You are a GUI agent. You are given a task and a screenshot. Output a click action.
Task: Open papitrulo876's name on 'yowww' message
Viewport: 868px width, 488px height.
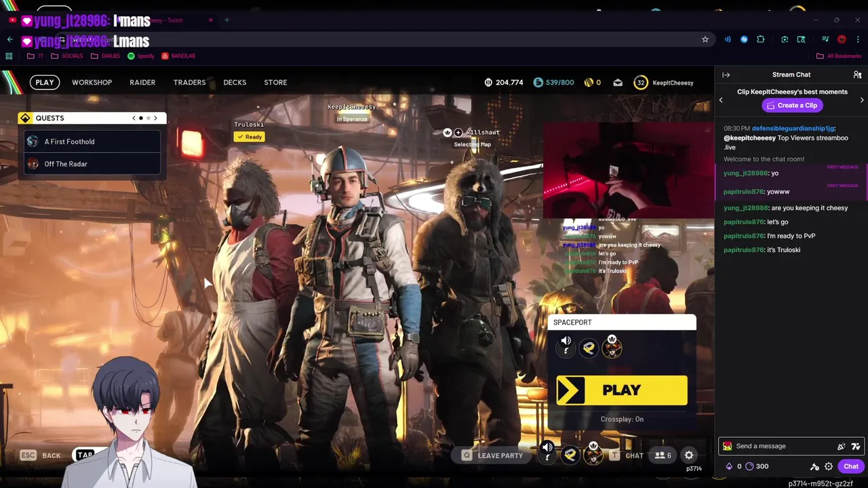pyautogui.click(x=743, y=192)
